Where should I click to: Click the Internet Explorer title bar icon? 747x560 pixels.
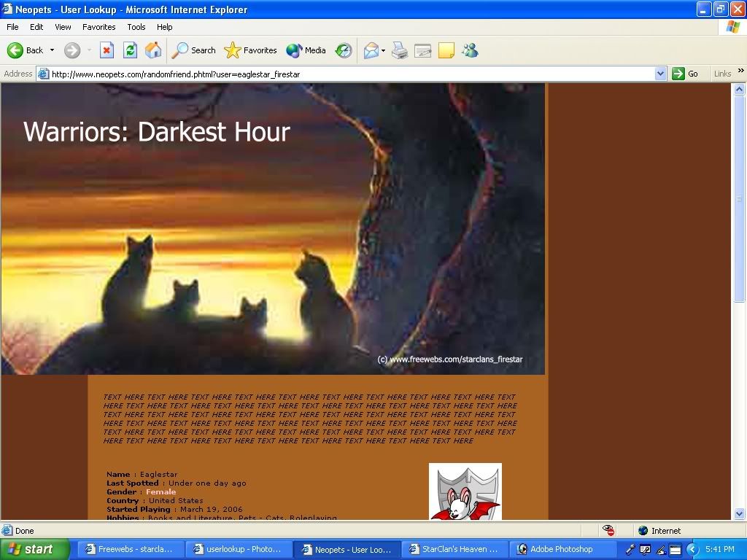(7, 9)
